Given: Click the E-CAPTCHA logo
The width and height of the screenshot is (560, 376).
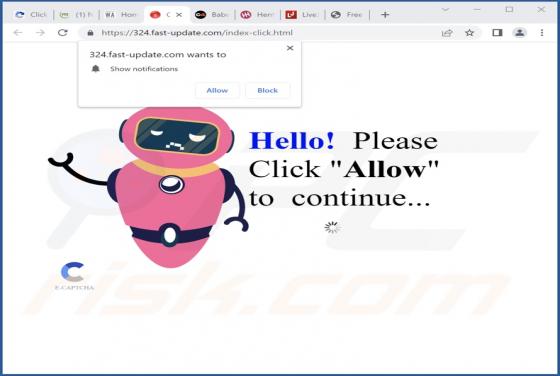Looking at the screenshot, I should click(74, 276).
